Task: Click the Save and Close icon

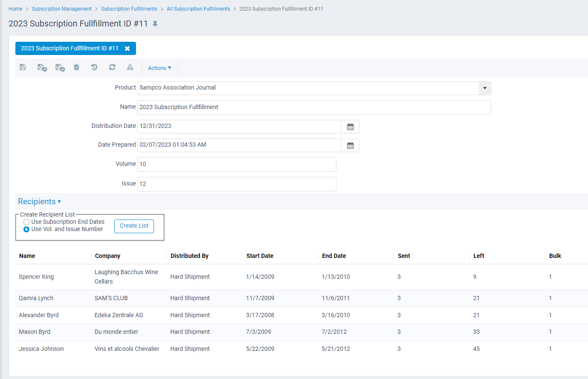Action: tap(42, 67)
